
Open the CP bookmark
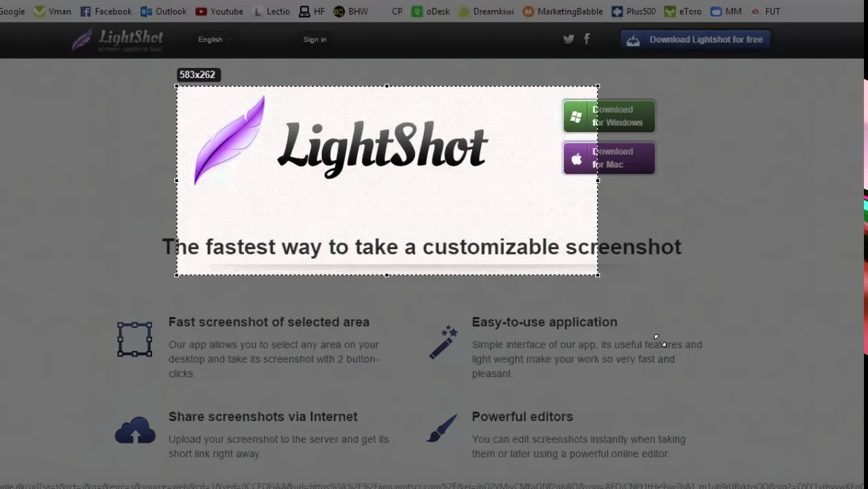[397, 12]
